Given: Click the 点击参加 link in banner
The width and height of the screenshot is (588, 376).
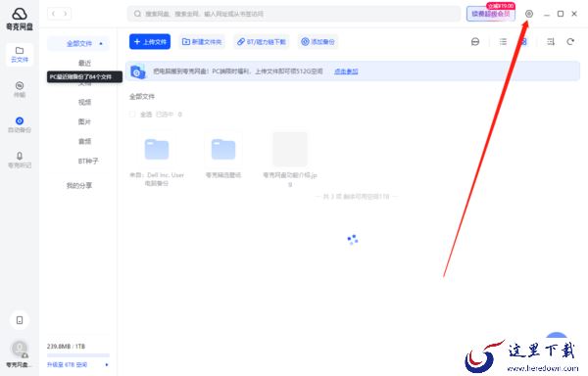Looking at the screenshot, I should click(346, 71).
